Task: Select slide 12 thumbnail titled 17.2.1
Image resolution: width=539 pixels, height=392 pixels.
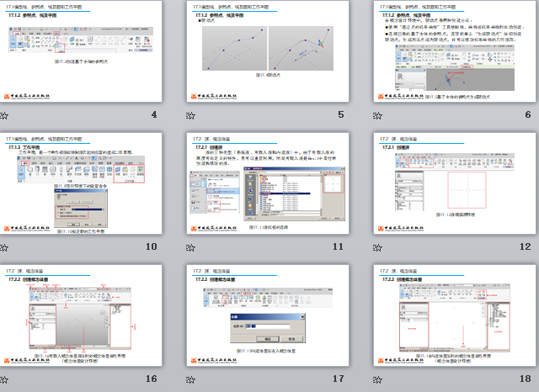Action: [455, 183]
